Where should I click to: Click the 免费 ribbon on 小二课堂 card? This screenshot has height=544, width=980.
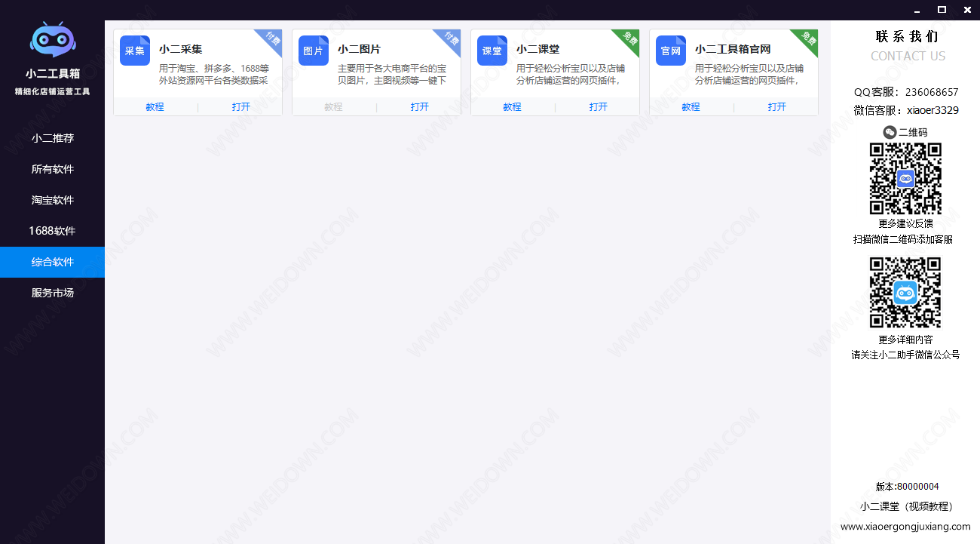[x=628, y=39]
